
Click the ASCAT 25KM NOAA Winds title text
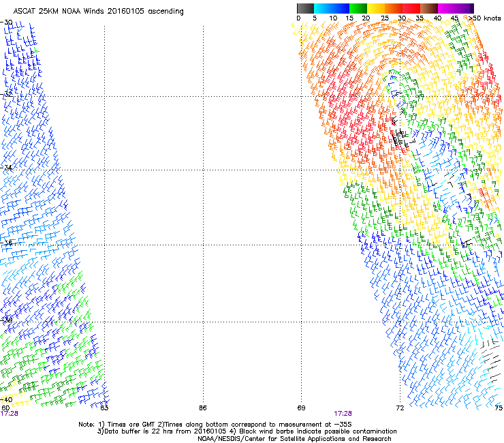click(98, 12)
